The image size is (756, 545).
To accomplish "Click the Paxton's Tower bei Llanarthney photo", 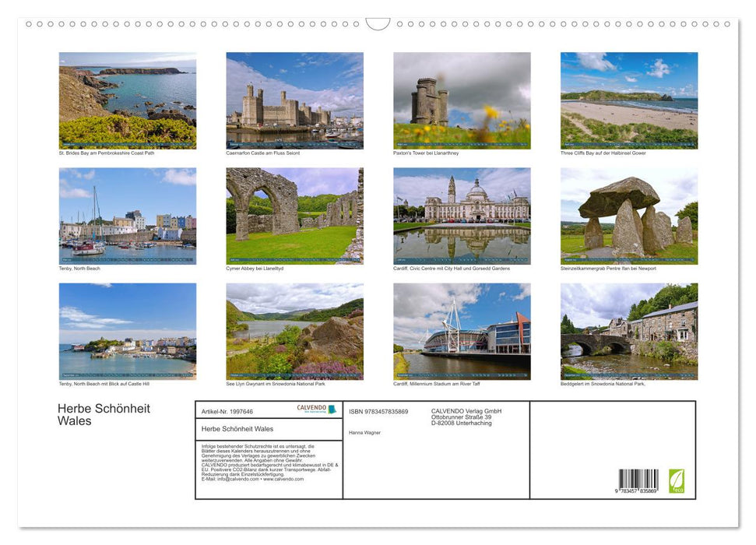I will pos(462,100).
